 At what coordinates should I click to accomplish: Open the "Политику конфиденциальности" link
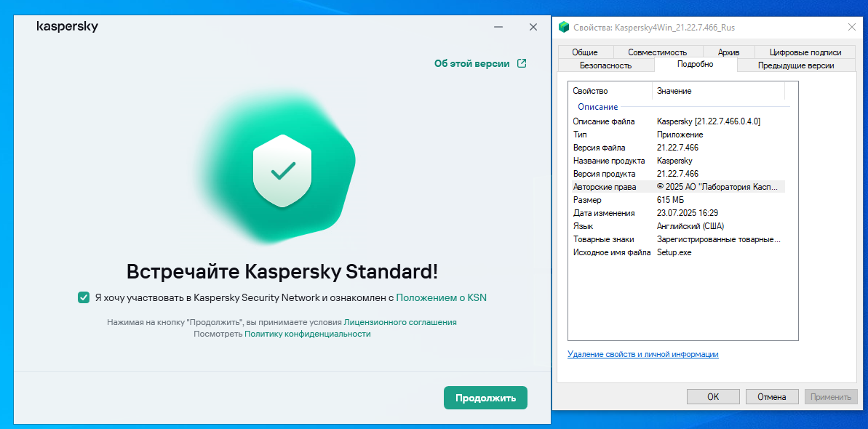tap(308, 334)
